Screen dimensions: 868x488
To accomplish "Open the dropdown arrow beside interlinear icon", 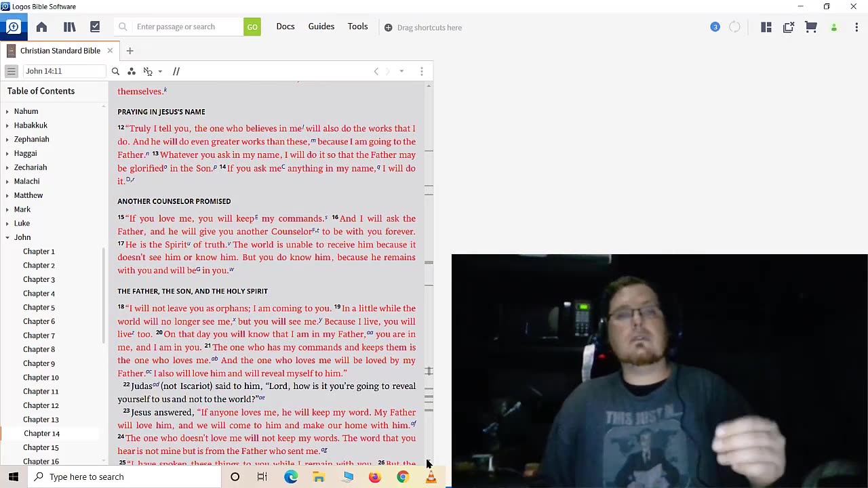I will click(x=160, y=71).
